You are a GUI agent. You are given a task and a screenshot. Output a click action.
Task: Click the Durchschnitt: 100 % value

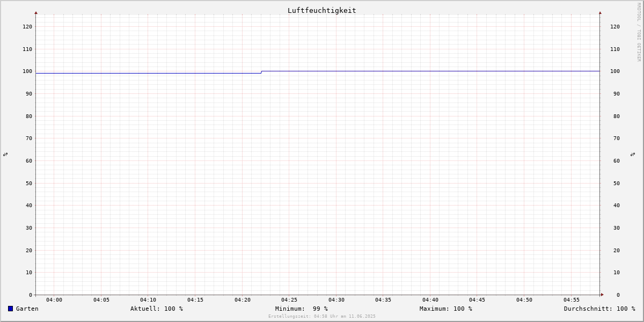pos(599,309)
